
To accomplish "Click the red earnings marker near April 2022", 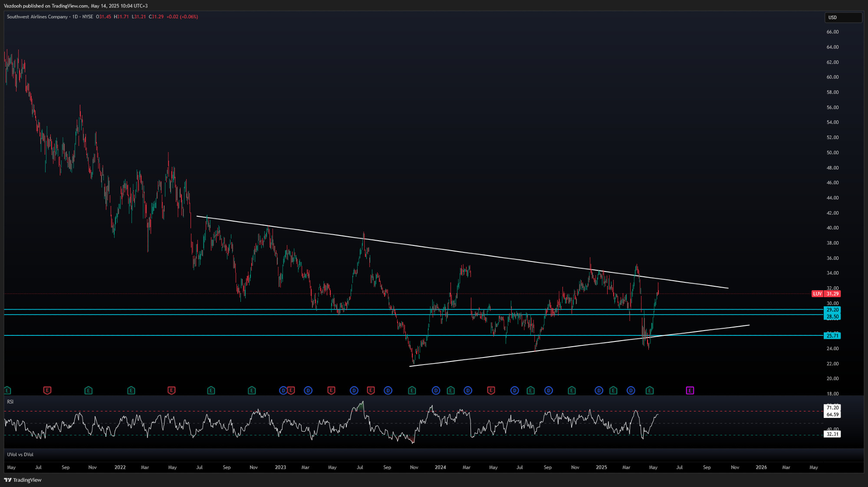I will pyautogui.click(x=171, y=391).
